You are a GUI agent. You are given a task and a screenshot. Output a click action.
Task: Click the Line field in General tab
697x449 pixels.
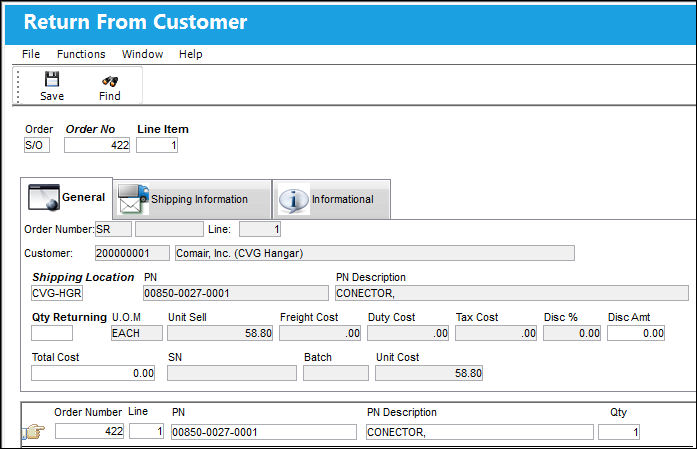(x=260, y=229)
